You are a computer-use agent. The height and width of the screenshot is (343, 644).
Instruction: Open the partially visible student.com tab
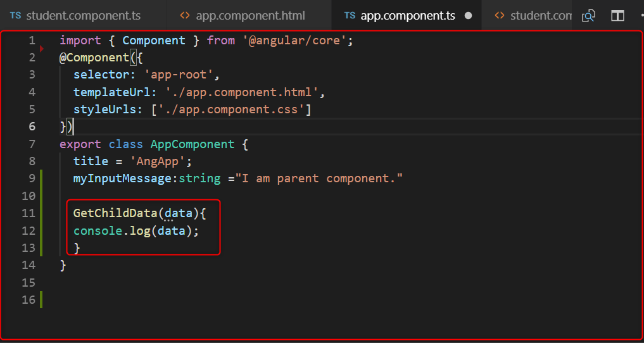tap(527, 16)
